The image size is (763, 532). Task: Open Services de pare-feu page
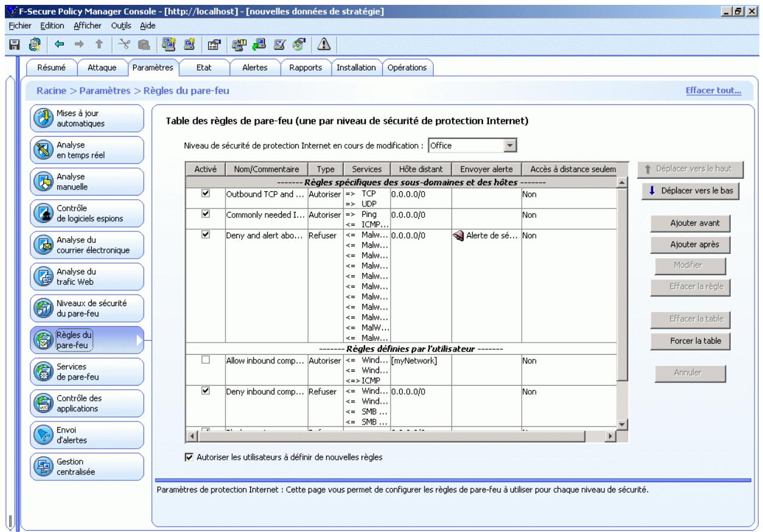pyautogui.click(x=87, y=372)
